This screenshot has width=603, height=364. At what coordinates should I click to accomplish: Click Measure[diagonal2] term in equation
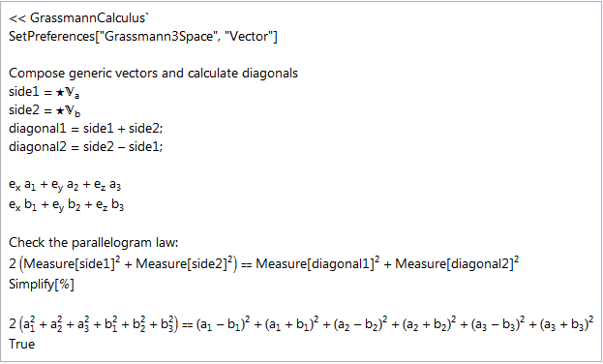point(457,263)
